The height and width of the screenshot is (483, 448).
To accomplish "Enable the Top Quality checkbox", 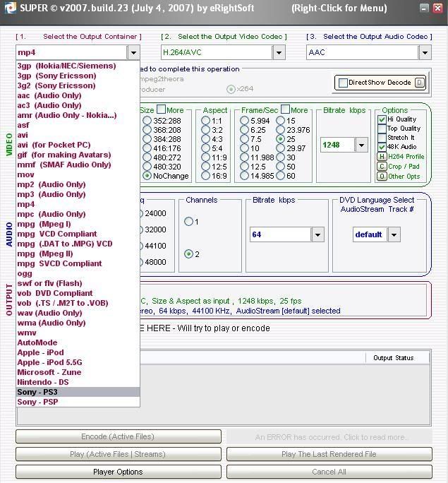I will [382, 129].
